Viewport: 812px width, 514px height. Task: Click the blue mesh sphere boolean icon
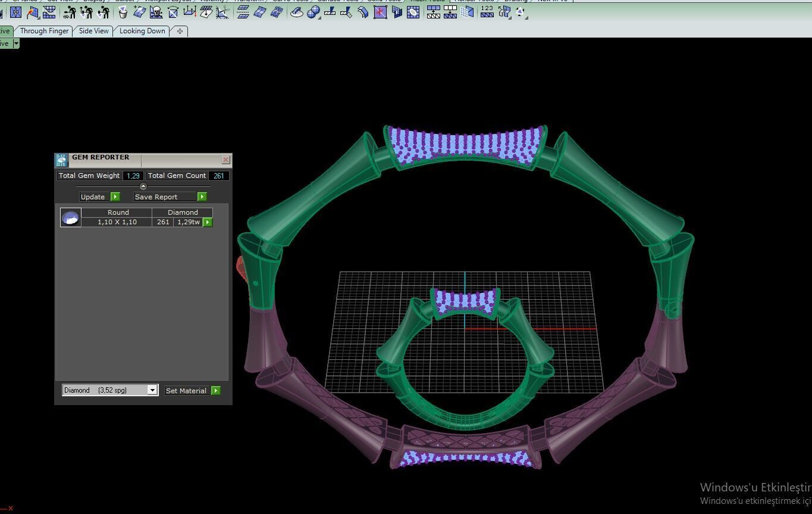[313, 12]
